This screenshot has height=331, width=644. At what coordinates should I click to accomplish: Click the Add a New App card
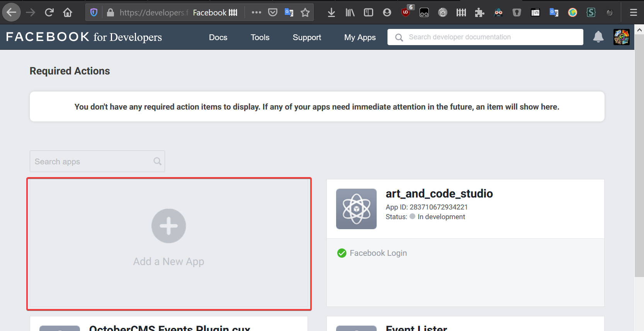[169, 244]
